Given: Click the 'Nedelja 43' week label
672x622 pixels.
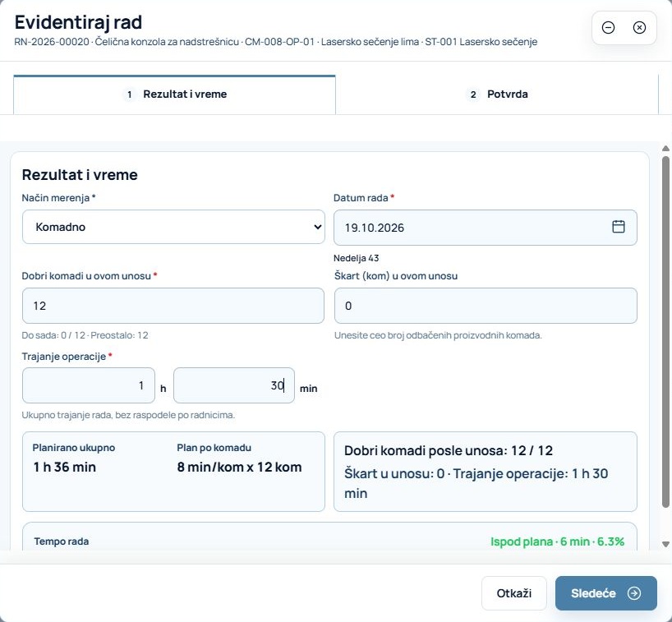Looking at the screenshot, I should [357, 258].
